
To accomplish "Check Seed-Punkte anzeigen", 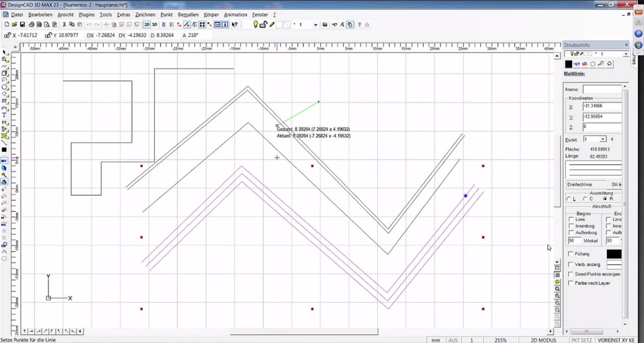I will coord(571,274).
